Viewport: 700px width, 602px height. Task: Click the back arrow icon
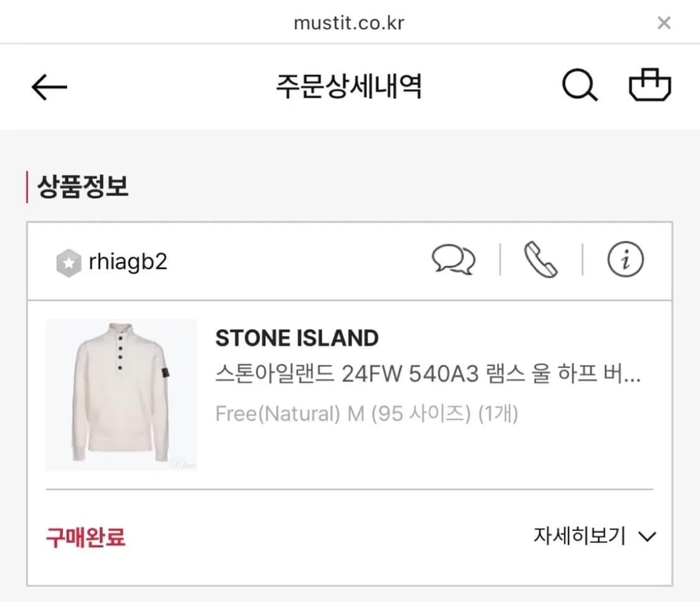[x=49, y=87]
